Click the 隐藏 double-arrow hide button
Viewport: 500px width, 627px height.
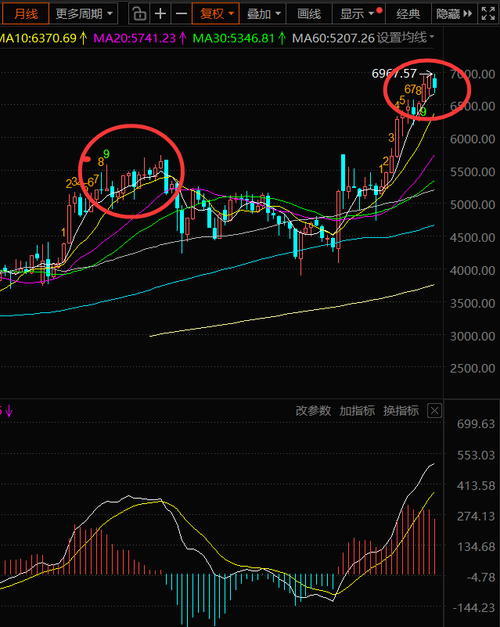tap(454, 14)
